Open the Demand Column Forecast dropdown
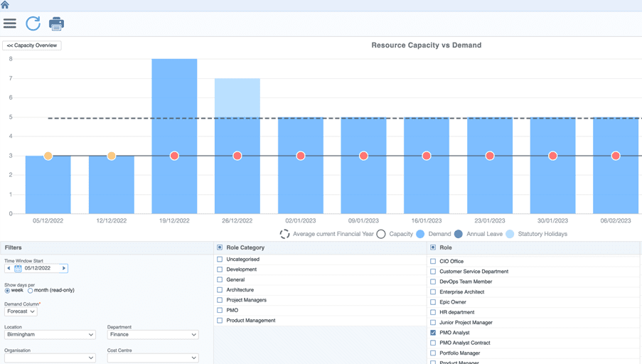 21,311
